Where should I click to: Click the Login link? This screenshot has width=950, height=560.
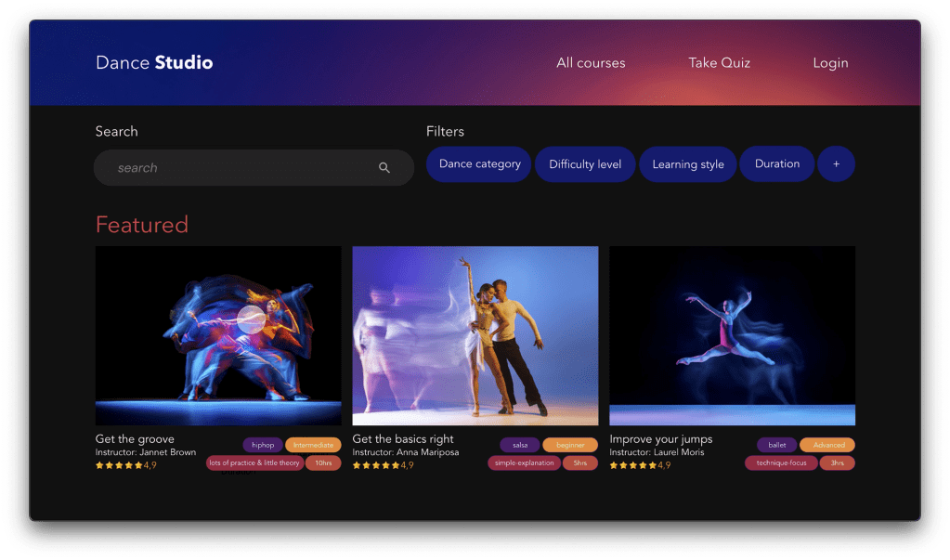click(x=830, y=63)
